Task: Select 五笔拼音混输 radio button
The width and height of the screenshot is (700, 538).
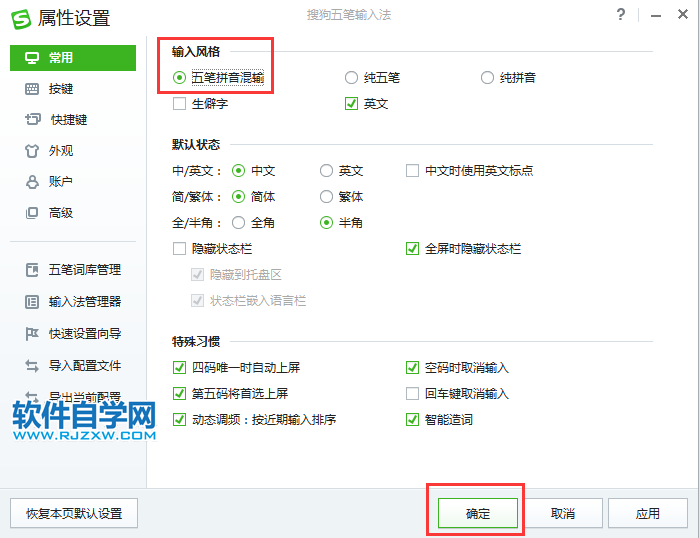Action: [x=179, y=78]
